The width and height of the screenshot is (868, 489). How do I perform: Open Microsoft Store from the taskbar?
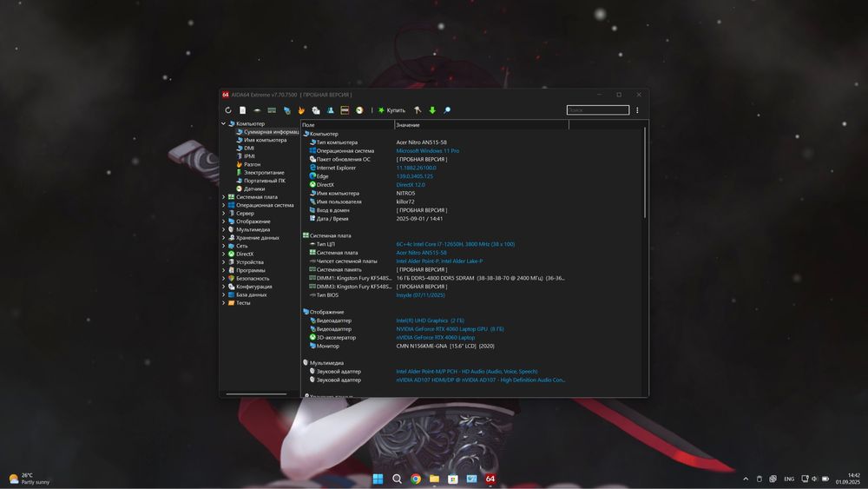point(453,479)
